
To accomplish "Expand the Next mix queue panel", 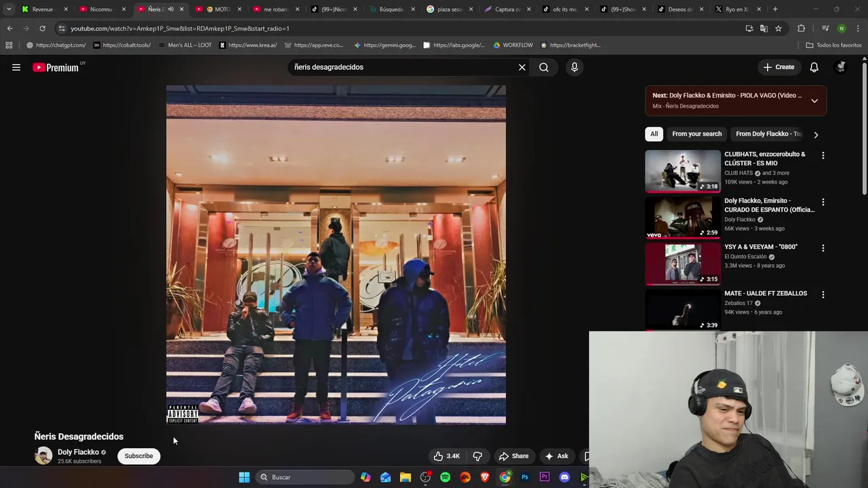I will coord(814,100).
